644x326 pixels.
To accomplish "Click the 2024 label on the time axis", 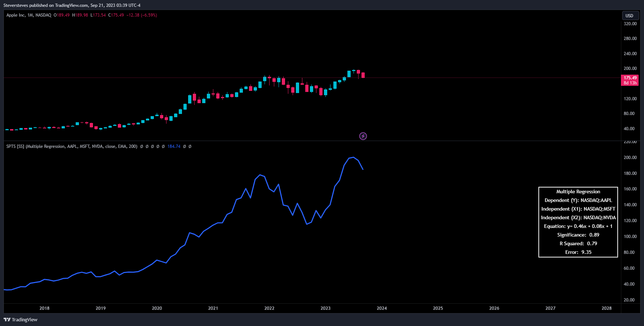I will [382, 308].
